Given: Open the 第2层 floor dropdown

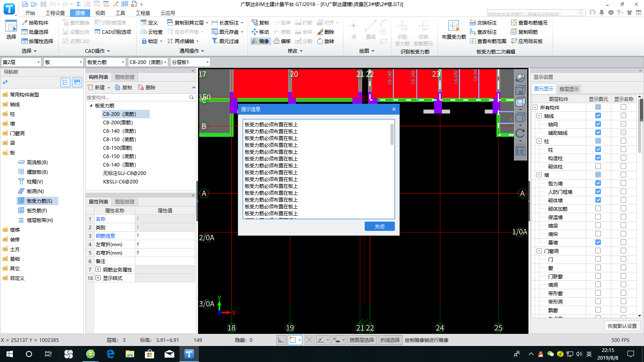Looking at the screenshot, I should point(21,62).
